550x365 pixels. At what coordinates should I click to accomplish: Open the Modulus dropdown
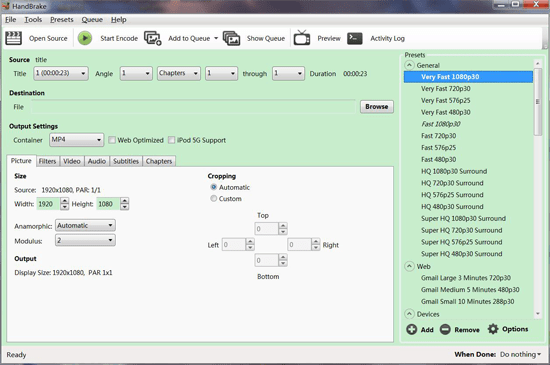85,240
